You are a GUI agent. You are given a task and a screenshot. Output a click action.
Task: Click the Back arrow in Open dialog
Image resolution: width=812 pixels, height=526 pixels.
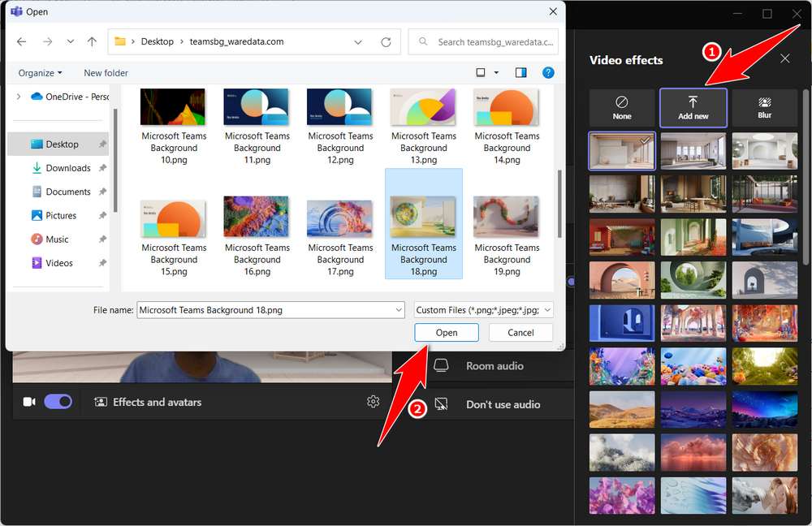21,41
